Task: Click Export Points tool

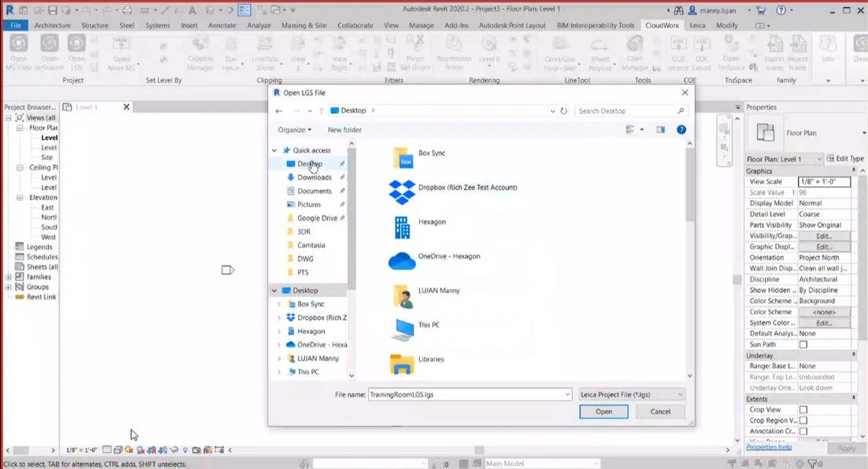Action: coord(774,53)
